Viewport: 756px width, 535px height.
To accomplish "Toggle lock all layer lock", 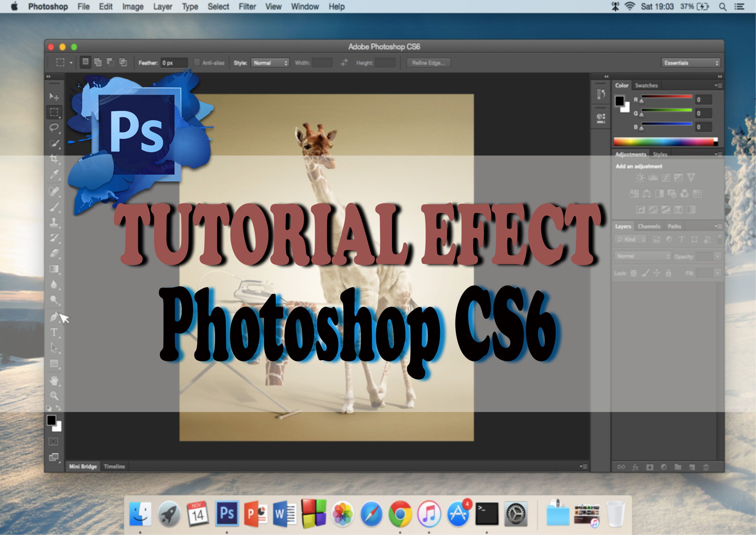I will tap(668, 273).
